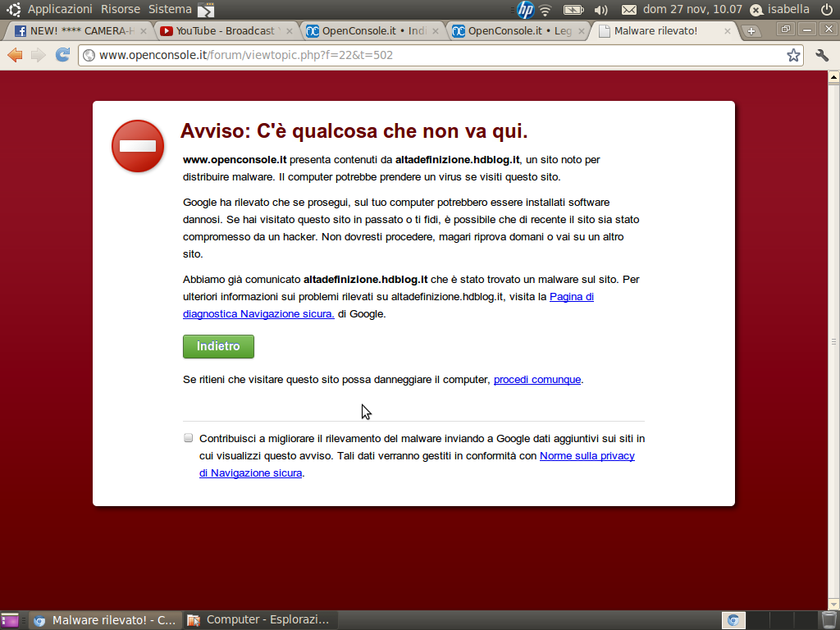Image resolution: width=840 pixels, height=630 pixels.
Task: Switch to the OpenConsole.it Indi tab
Action: (x=372, y=31)
